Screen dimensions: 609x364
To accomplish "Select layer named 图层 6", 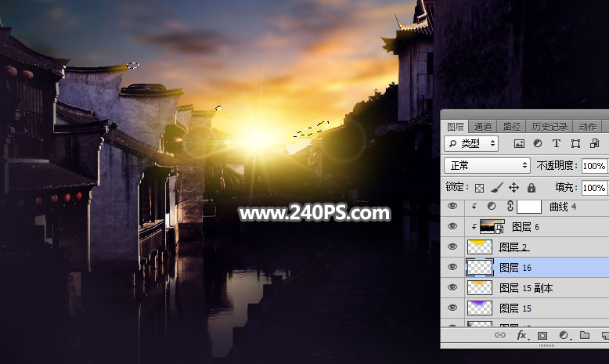I will [525, 227].
